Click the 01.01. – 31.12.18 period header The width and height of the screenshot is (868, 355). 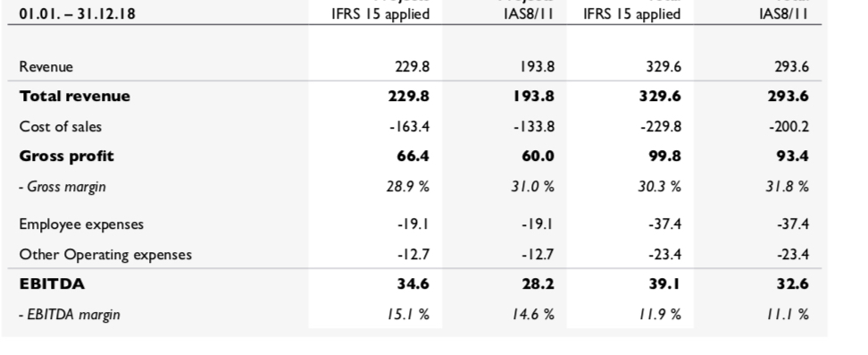(x=77, y=14)
